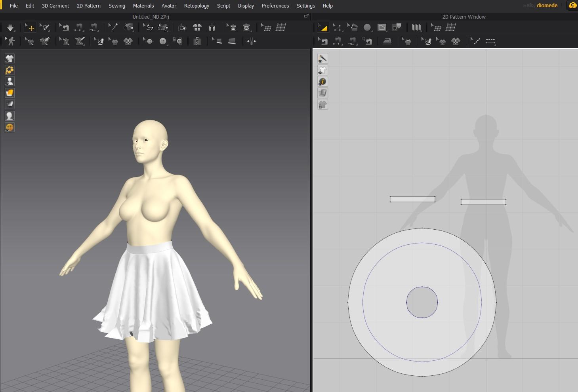Image resolution: width=578 pixels, height=392 pixels.
Task: Toggle garment display in 3D view
Action: point(10,59)
